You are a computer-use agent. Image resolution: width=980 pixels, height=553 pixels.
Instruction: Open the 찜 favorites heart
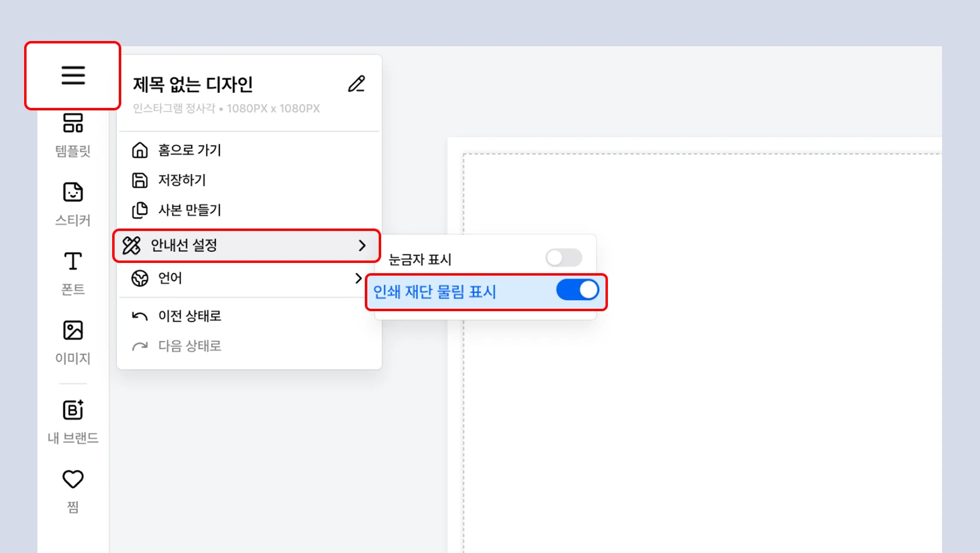tap(73, 491)
